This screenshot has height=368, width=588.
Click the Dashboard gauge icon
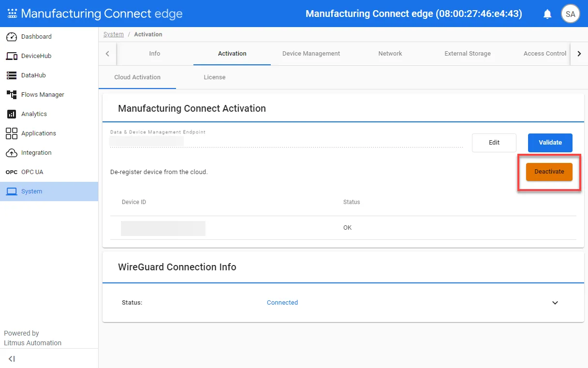click(x=12, y=37)
